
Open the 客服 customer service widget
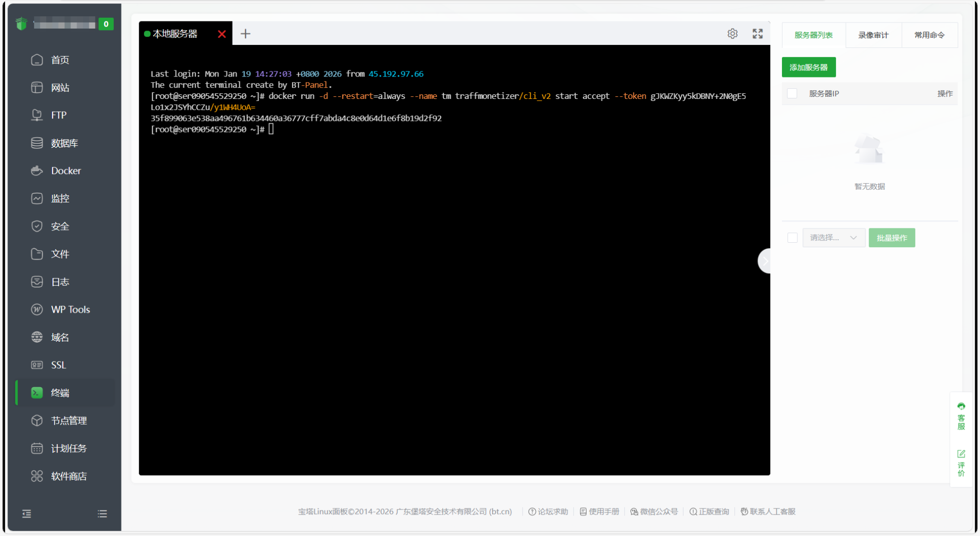[x=961, y=416]
